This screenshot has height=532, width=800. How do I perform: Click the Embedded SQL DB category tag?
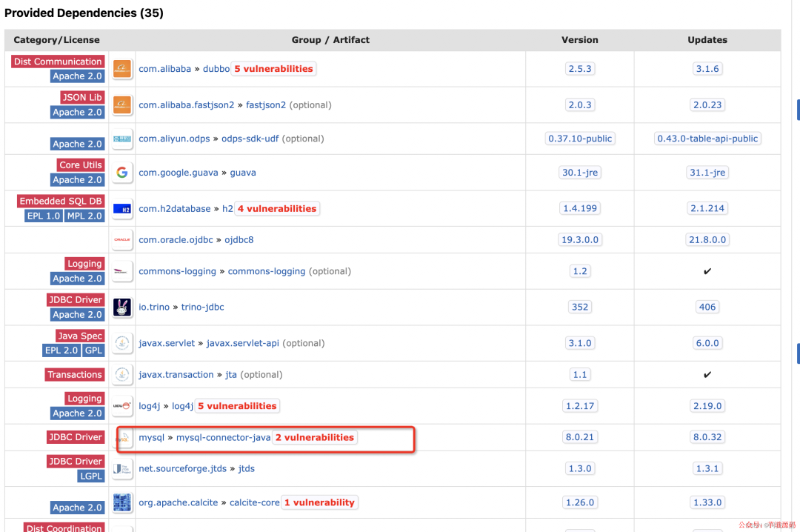click(x=61, y=201)
